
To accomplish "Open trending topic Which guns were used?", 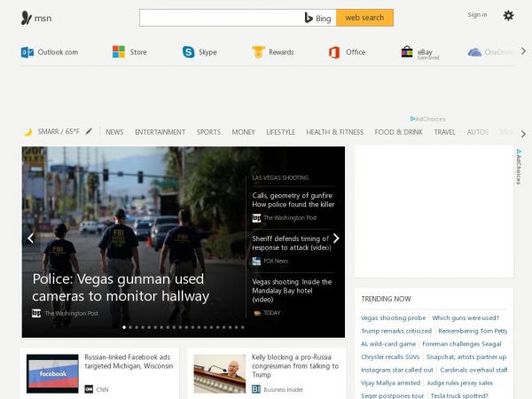I will 465,318.
